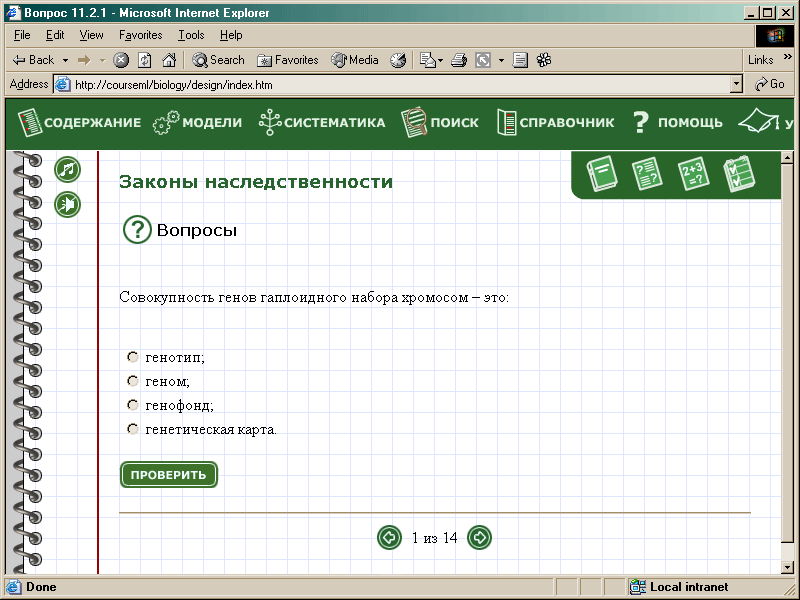
Task: Choose the "генофонд" radio option
Action: [x=133, y=405]
